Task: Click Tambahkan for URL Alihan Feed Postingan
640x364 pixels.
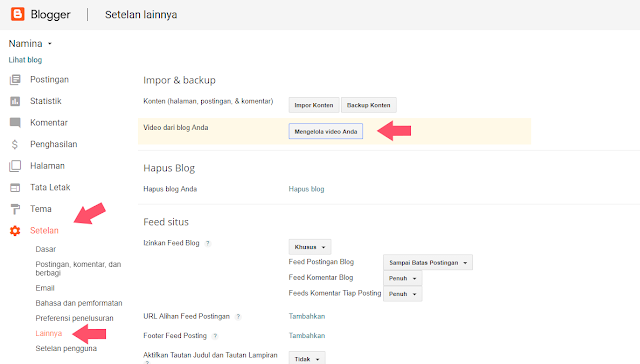Action: 307,316
